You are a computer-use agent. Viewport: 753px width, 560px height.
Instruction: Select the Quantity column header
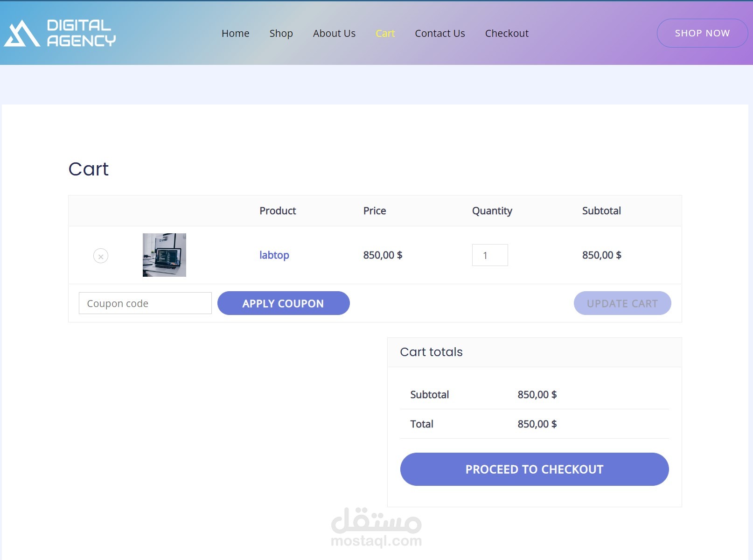tap(492, 211)
